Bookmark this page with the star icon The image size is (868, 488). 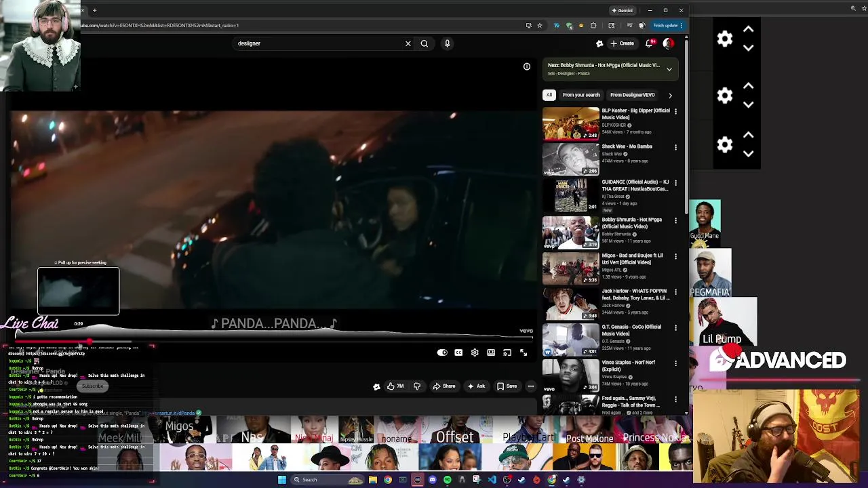(540, 25)
